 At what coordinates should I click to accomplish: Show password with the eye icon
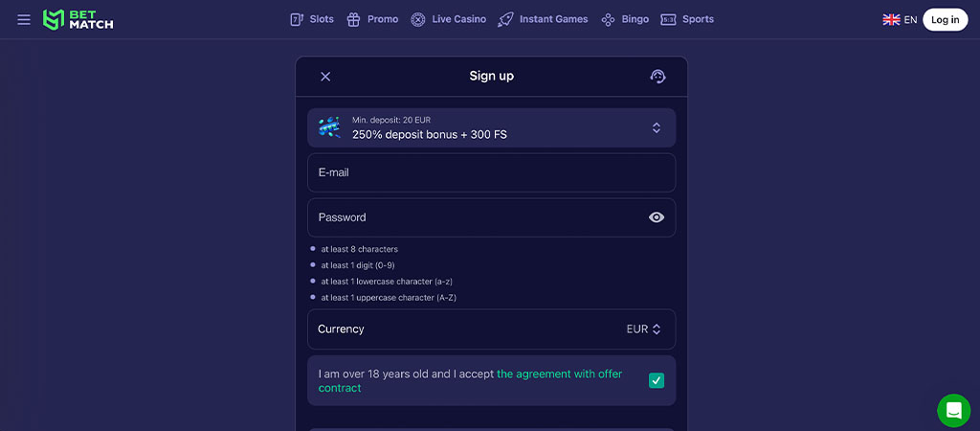[657, 217]
